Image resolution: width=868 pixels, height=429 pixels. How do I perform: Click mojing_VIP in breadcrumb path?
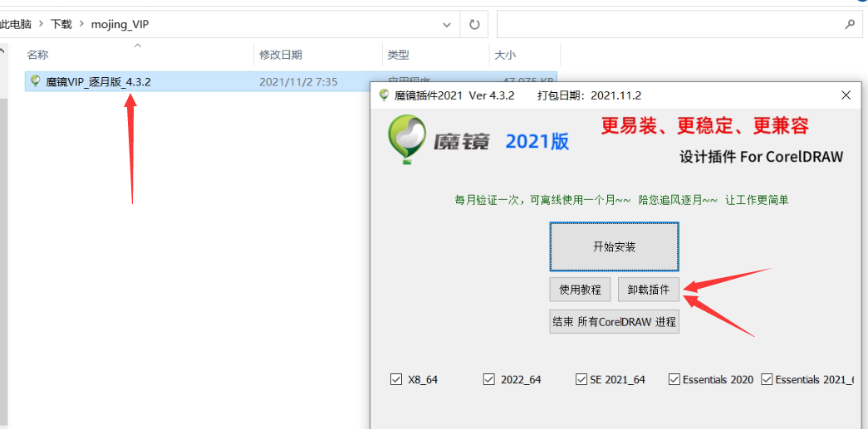(x=122, y=24)
